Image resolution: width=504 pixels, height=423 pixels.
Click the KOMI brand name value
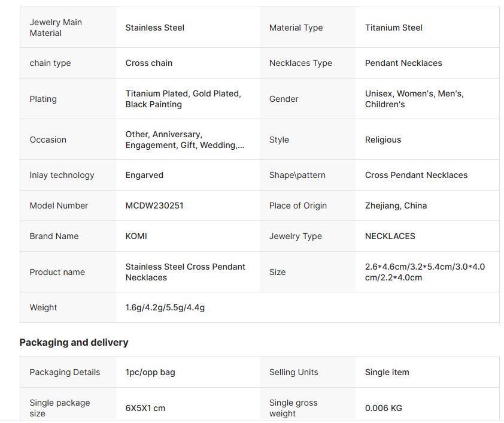[136, 236]
